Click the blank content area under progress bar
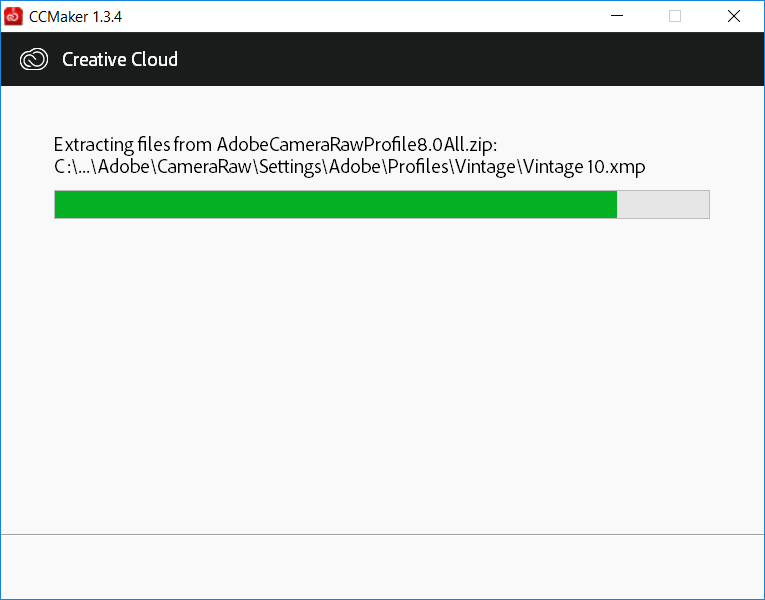 pos(382,376)
